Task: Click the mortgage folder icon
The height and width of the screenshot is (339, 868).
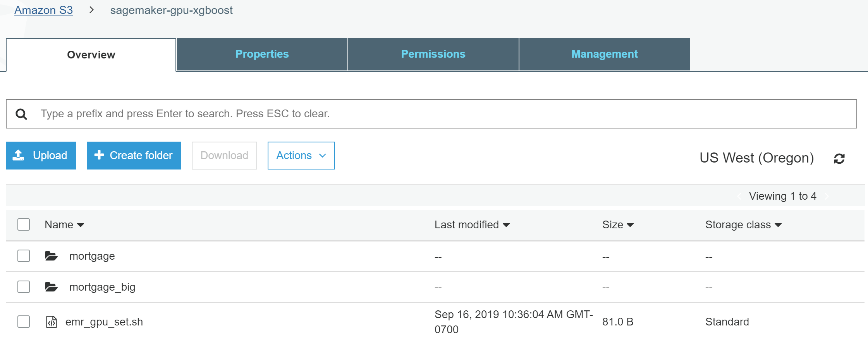Action: [x=51, y=256]
